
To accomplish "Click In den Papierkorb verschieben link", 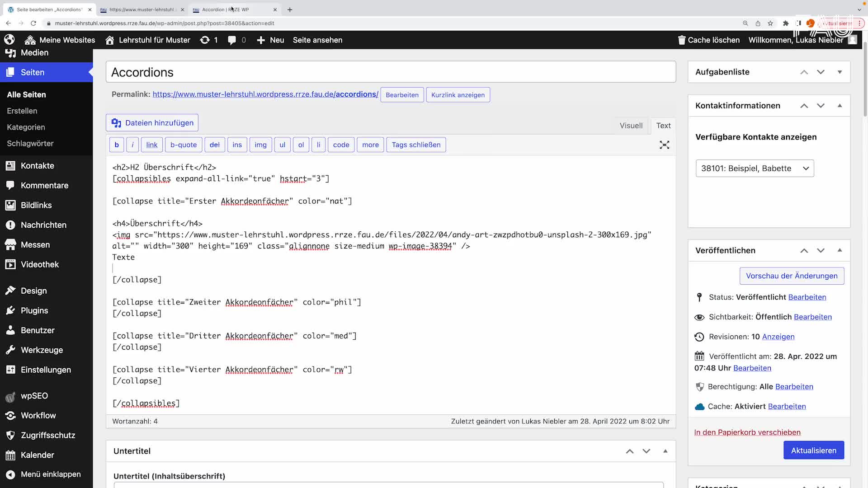I will coord(747,432).
